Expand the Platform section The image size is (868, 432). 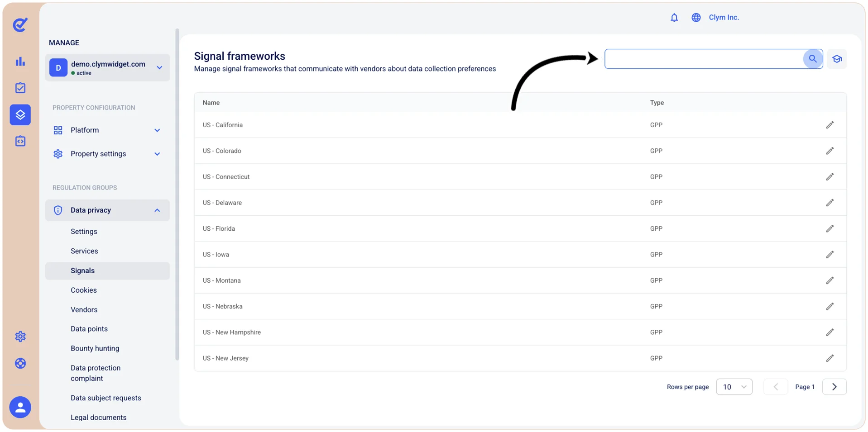107,130
